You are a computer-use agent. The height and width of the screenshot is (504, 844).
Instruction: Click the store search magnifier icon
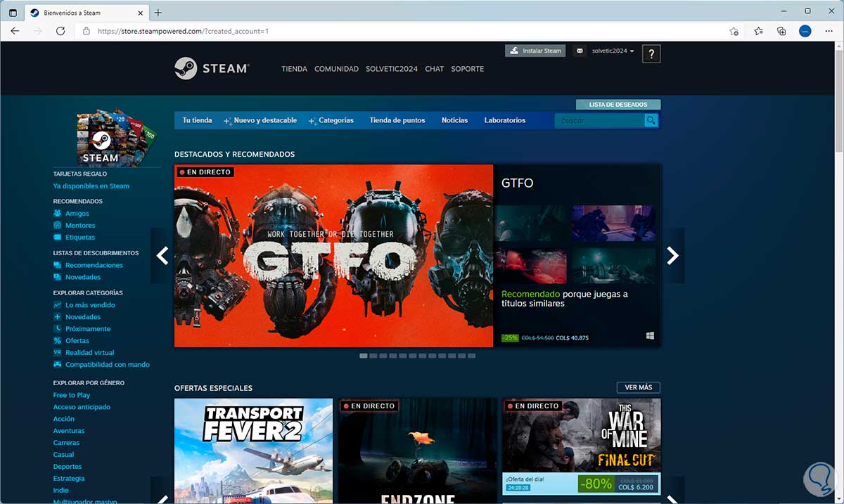(x=651, y=120)
